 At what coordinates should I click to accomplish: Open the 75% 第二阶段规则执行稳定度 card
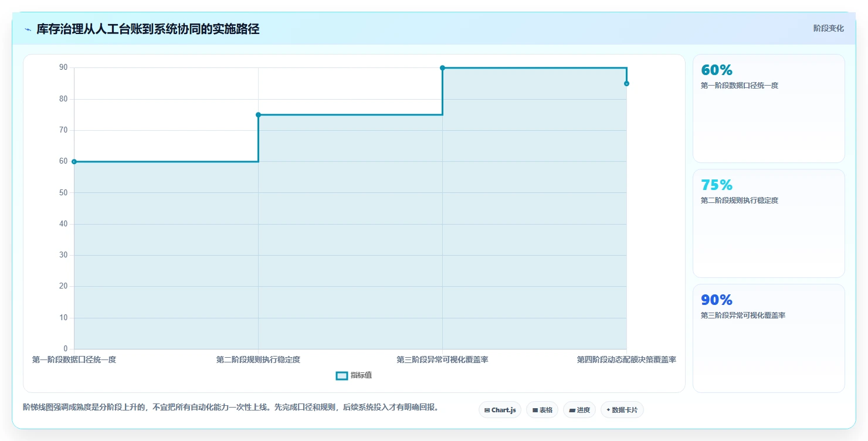click(x=768, y=223)
